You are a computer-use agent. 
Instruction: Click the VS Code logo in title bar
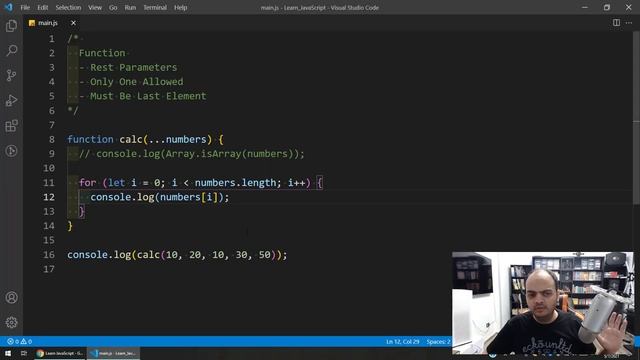click(9, 7)
